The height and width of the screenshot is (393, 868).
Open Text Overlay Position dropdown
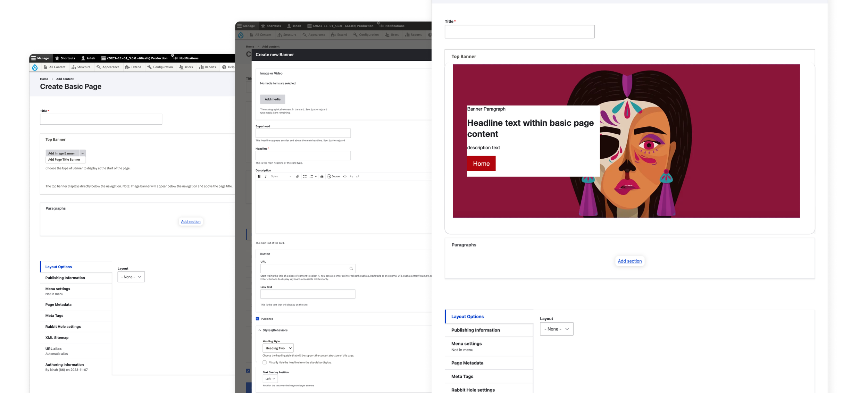click(270, 379)
